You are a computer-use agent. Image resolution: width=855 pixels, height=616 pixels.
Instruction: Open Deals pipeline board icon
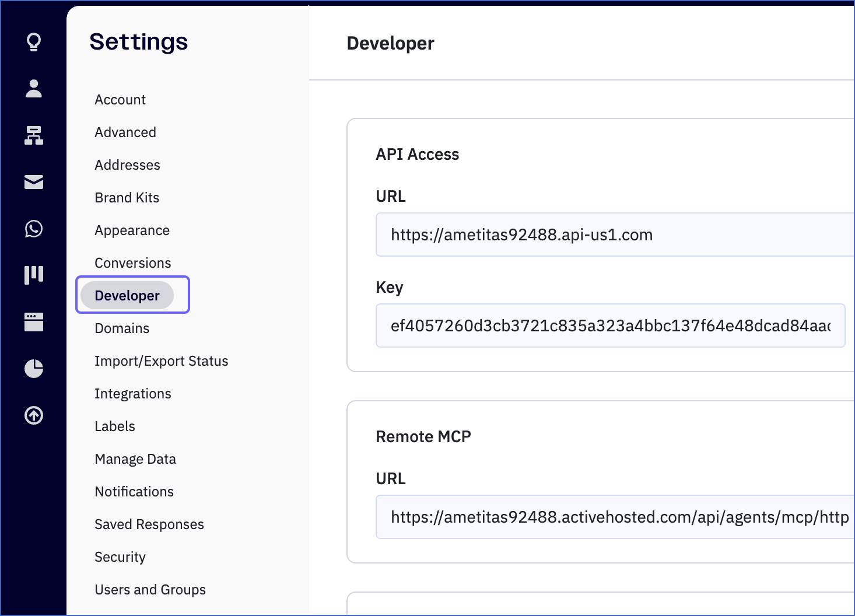point(34,275)
